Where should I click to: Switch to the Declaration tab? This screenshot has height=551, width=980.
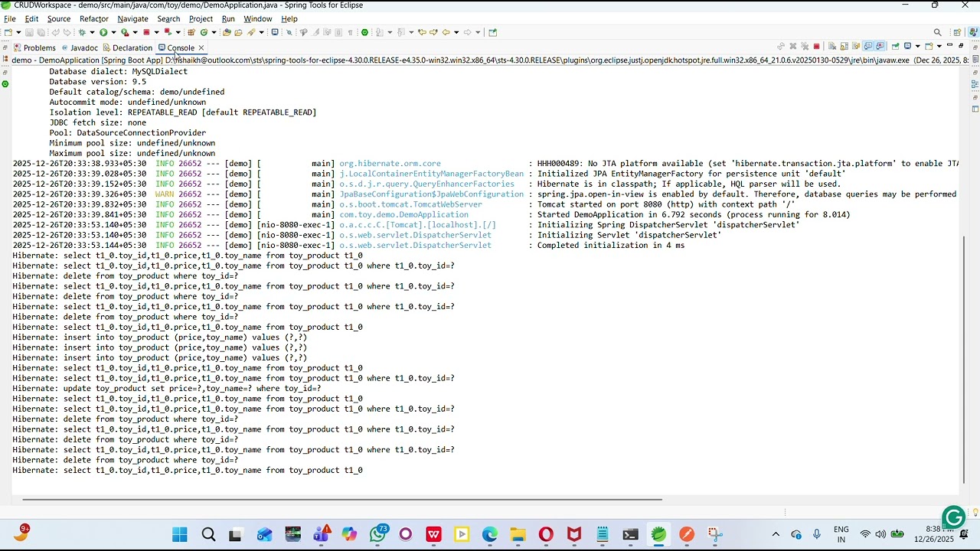128,47
